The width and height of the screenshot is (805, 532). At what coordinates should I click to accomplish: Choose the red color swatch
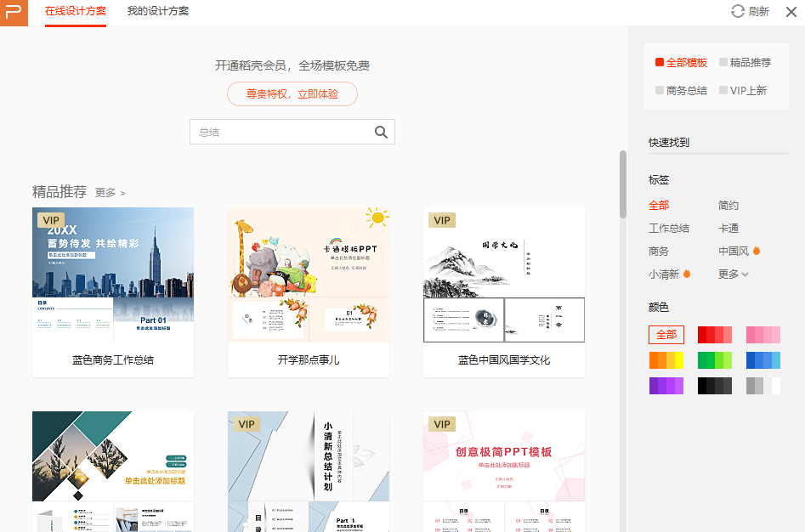coord(714,335)
